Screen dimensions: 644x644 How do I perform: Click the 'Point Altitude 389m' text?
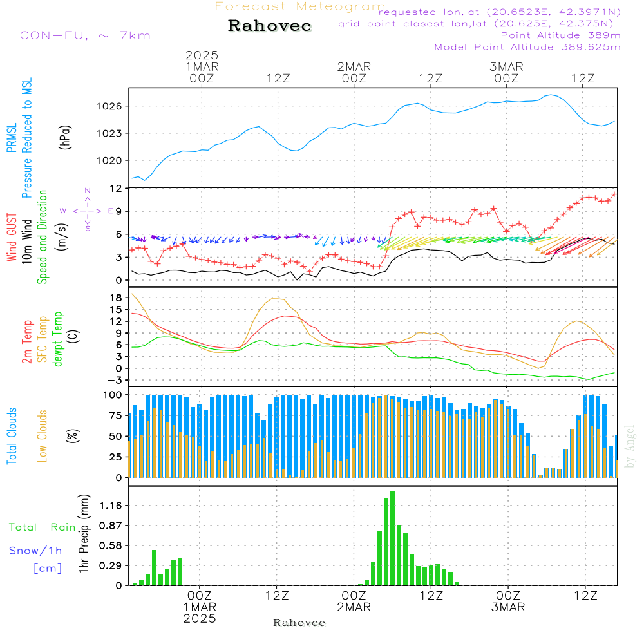tap(561, 35)
